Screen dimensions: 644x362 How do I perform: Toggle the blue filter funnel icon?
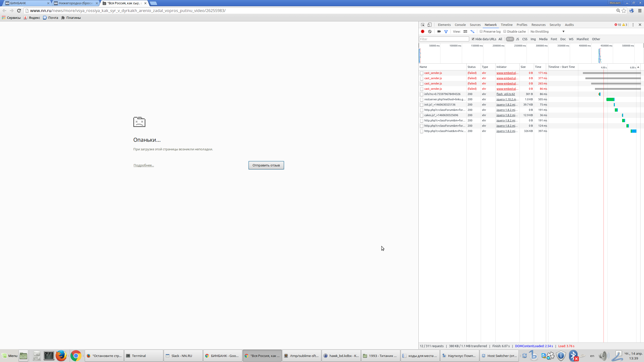(x=446, y=31)
